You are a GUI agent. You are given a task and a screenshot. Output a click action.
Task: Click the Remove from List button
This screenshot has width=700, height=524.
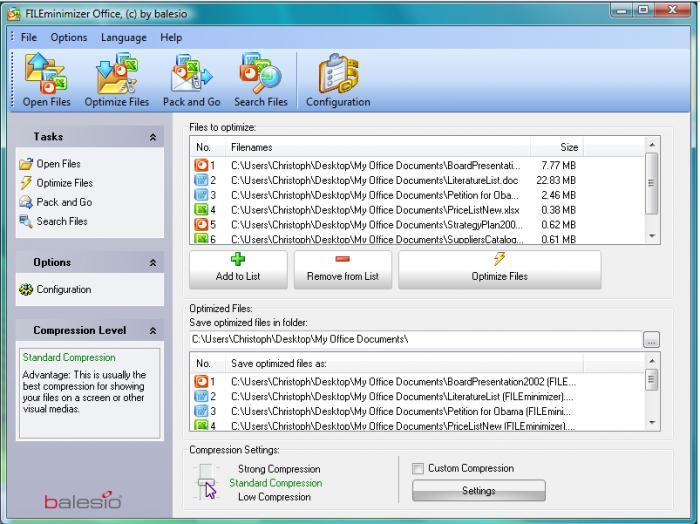click(343, 270)
